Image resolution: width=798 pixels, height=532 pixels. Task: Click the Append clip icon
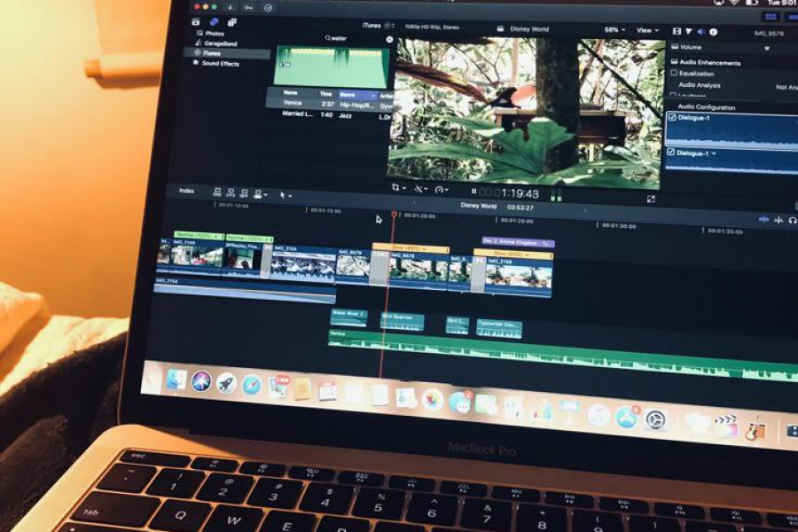click(x=244, y=193)
